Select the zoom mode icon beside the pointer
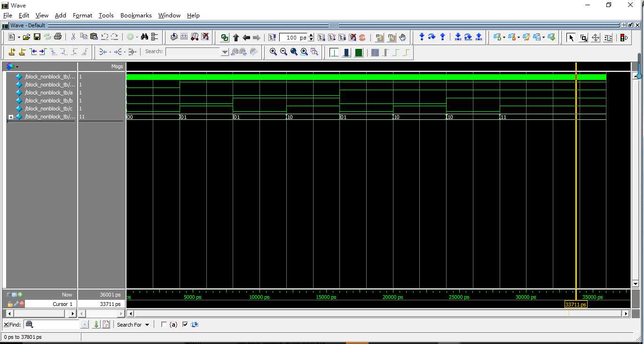 pos(583,38)
